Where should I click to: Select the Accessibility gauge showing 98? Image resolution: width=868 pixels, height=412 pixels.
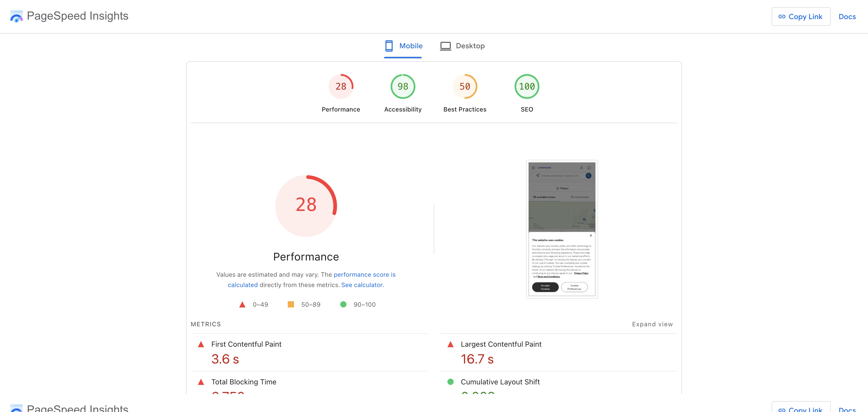tap(402, 86)
